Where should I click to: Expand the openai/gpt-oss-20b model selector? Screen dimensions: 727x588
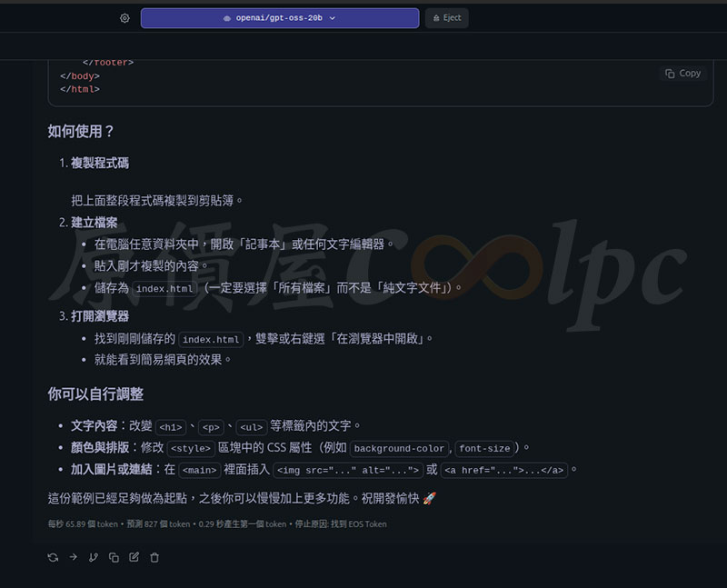(279, 18)
